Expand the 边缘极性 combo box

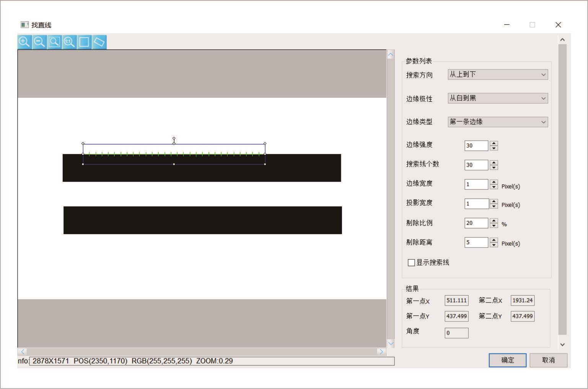point(497,98)
